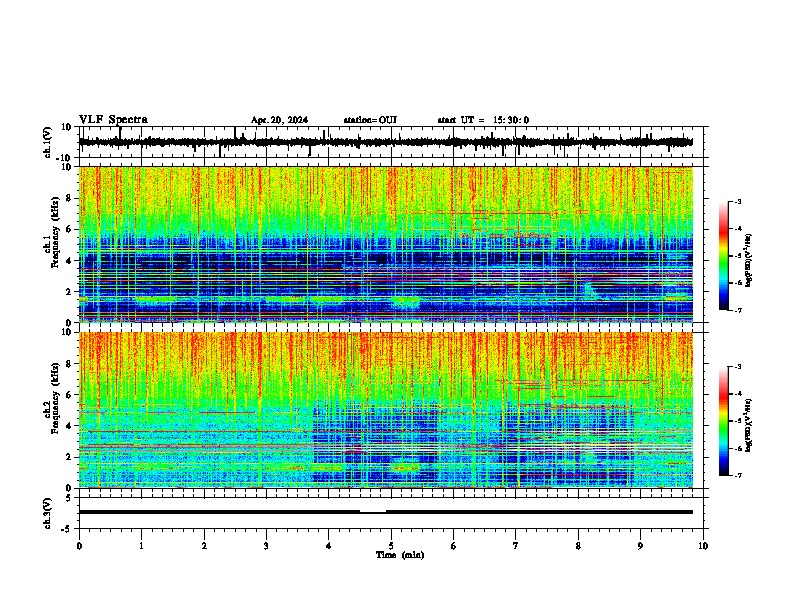Click the "-3" tick on ch.1 color bar
The image size is (792, 612).
click(738, 202)
